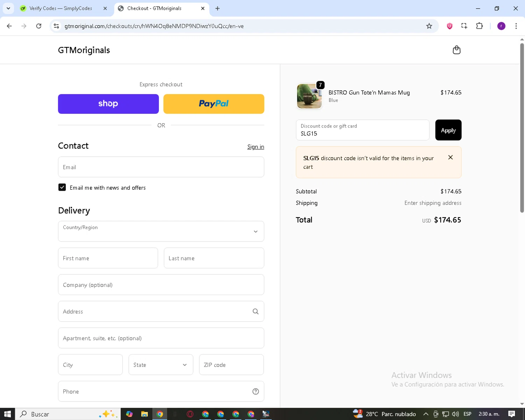The width and height of the screenshot is (525, 420).
Task: Click the screenshot capture extension icon
Action: pyautogui.click(x=464, y=26)
